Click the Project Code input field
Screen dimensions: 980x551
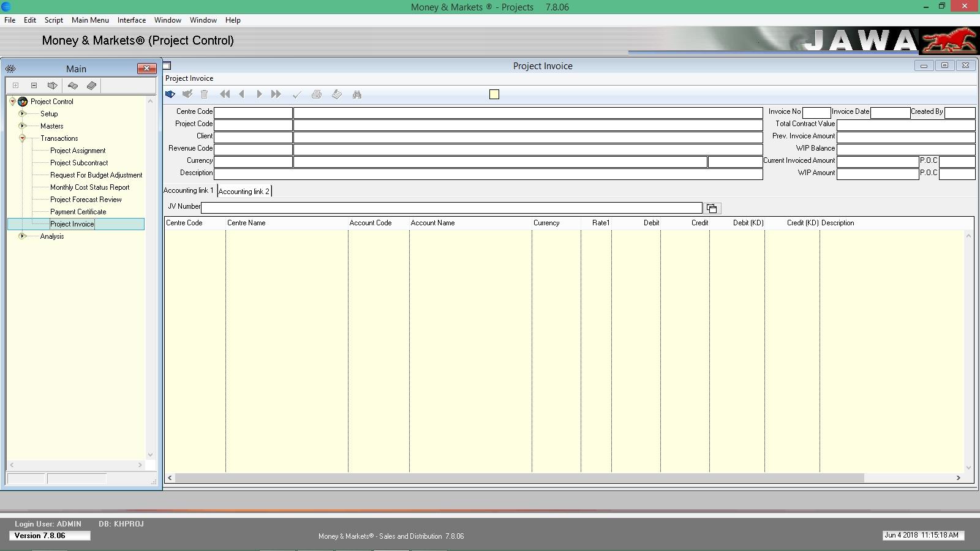253,125
